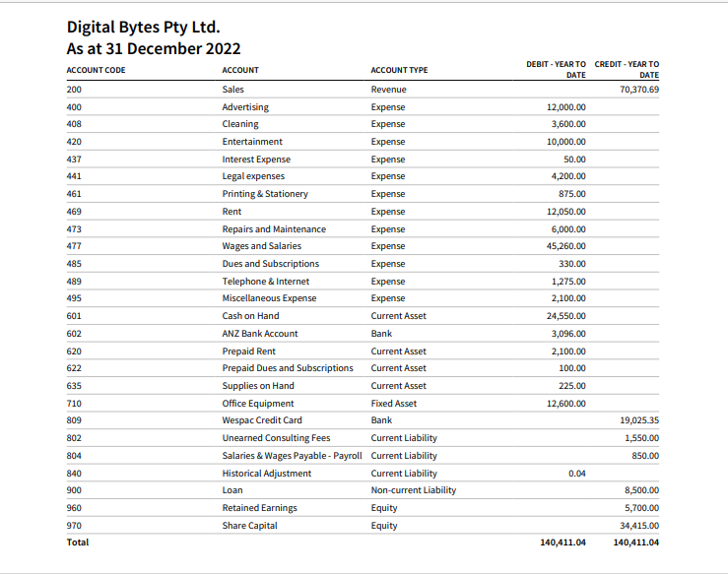728x574 pixels.
Task: Click Wespac Credit Card credit 19,025.35
Action: (639, 420)
